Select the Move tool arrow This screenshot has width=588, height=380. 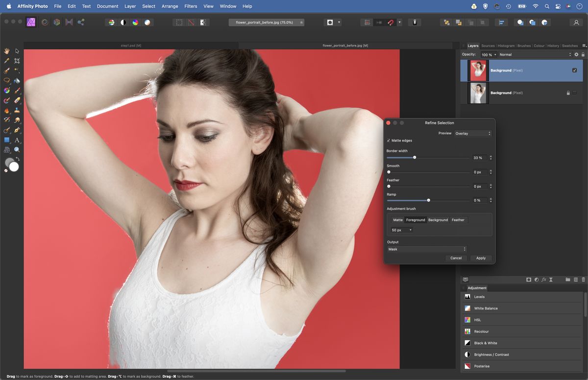pyautogui.click(x=17, y=51)
